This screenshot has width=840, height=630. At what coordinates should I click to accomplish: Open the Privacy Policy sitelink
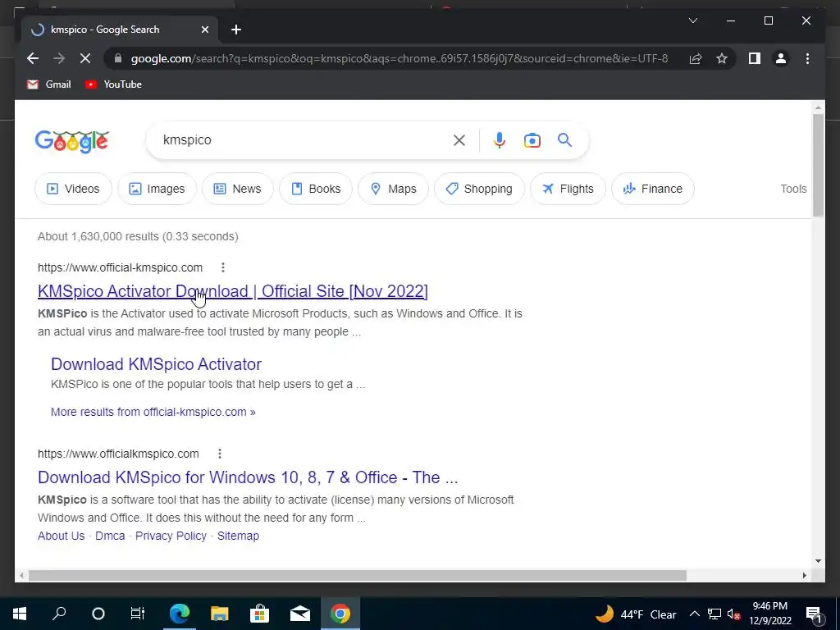click(171, 536)
